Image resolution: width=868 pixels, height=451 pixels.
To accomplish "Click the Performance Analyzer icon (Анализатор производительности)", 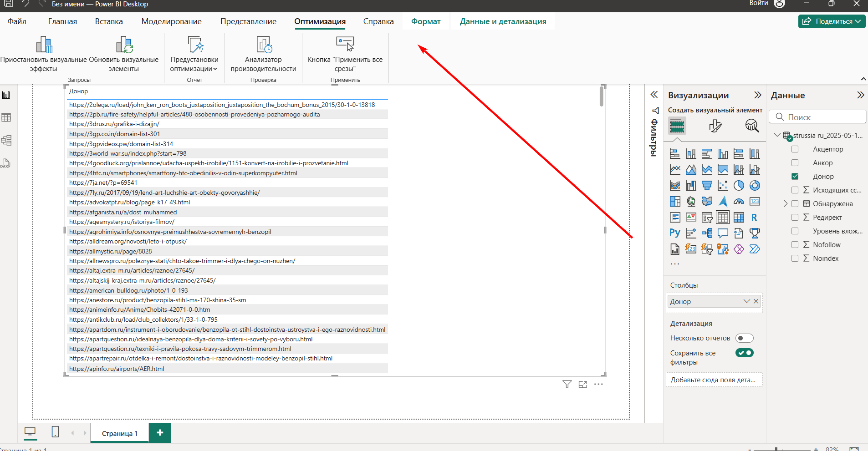I will [x=263, y=45].
